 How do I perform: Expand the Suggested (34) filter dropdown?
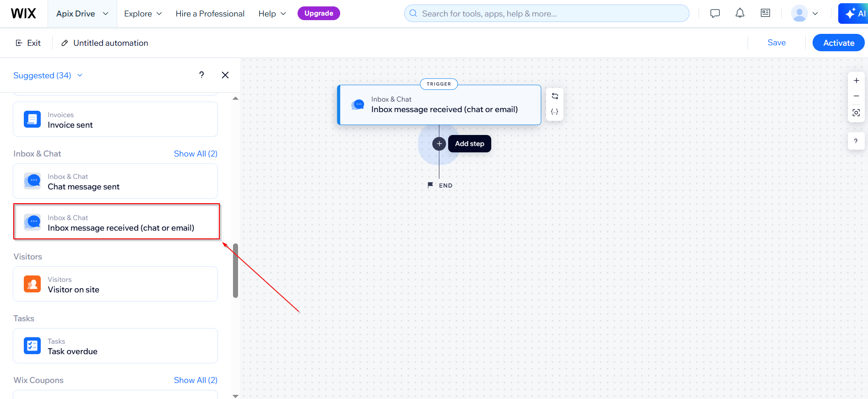coord(48,75)
